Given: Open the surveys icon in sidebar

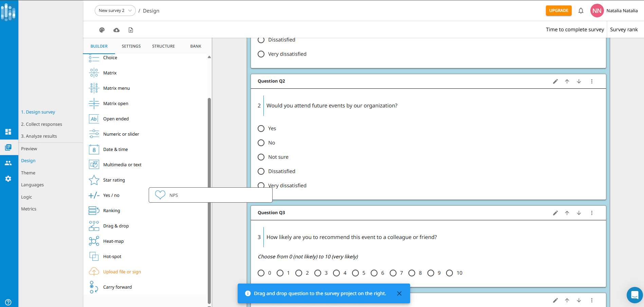Looking at the screenshot, I should pyautogui.click(x=8, y=147).
